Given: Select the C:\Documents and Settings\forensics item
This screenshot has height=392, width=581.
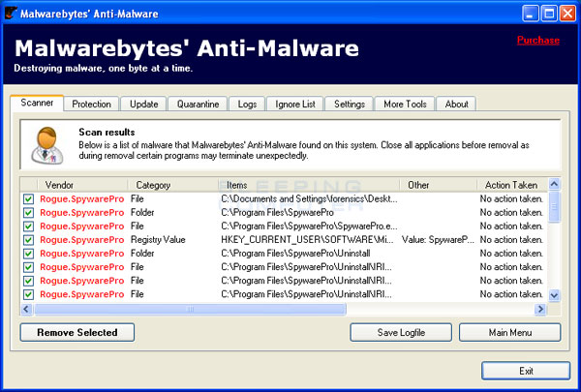Looking at the screenshot, I should tap(309, 199).
